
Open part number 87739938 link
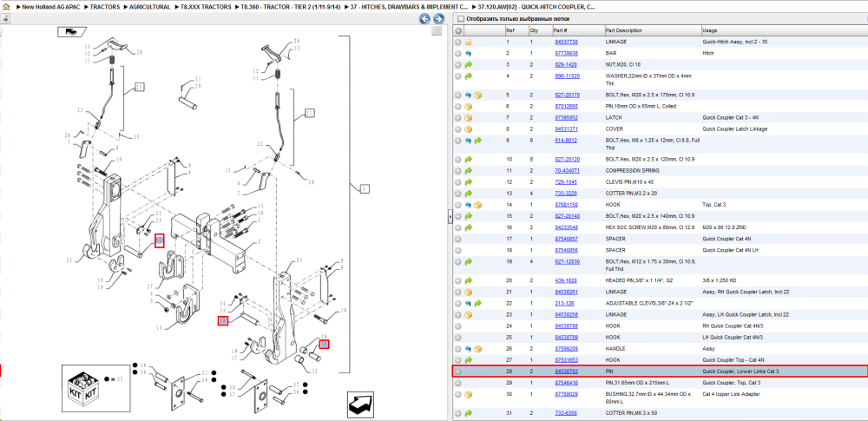pos(566,53)
